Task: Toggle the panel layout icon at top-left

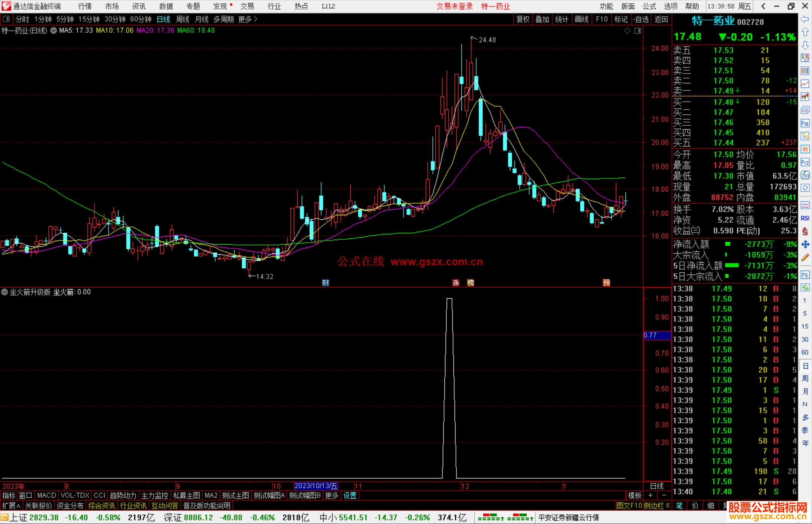Action: (6, 19)
